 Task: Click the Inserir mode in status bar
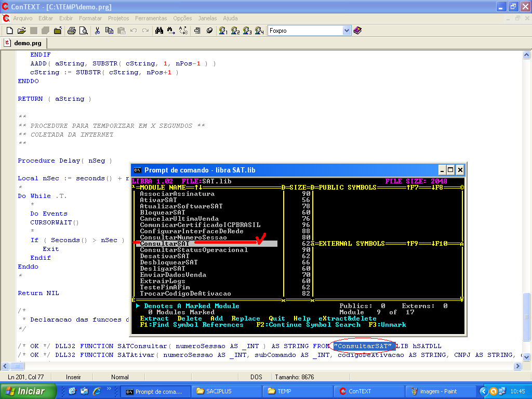tap(73, 377)
